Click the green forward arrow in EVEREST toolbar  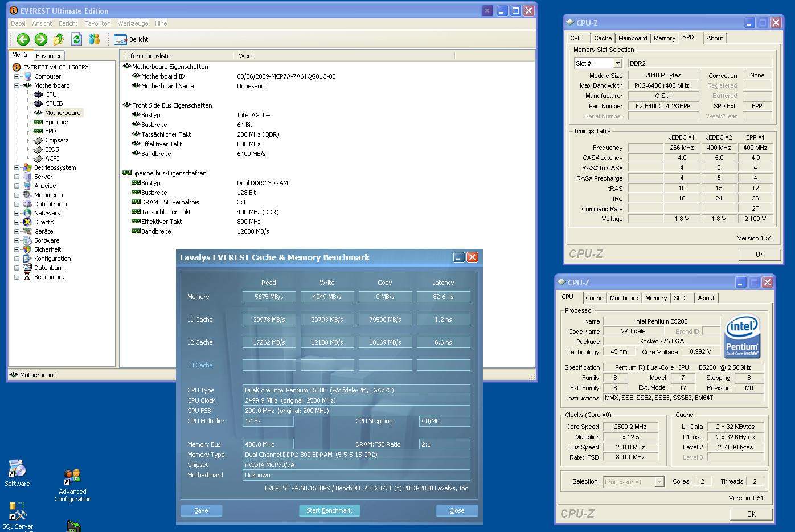(x=40, y=39)
